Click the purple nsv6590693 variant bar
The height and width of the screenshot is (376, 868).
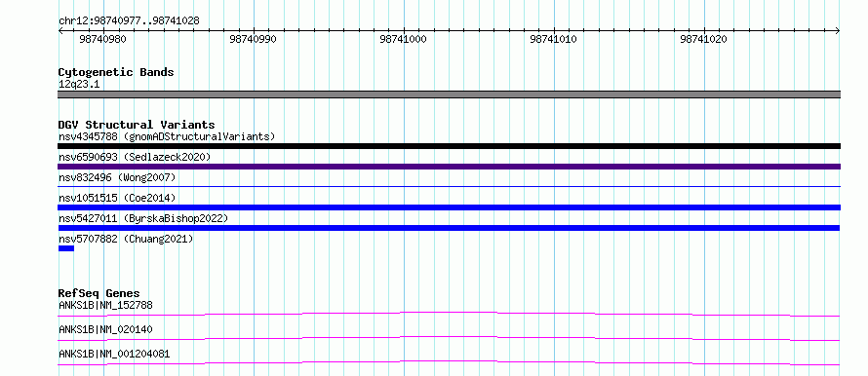coord(449,167)
